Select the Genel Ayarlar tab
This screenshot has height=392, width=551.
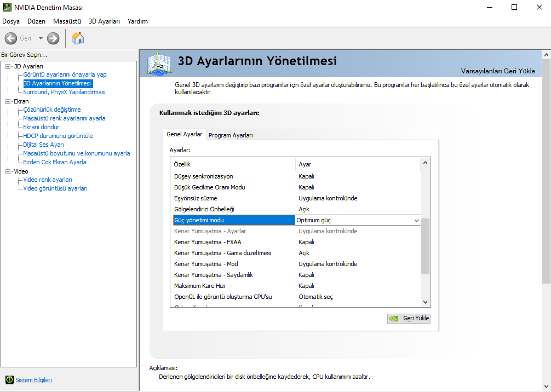tap(184, 134)
